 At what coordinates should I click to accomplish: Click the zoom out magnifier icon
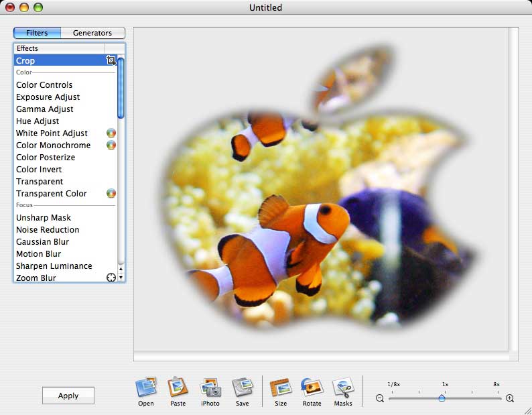tap(380, 398)
